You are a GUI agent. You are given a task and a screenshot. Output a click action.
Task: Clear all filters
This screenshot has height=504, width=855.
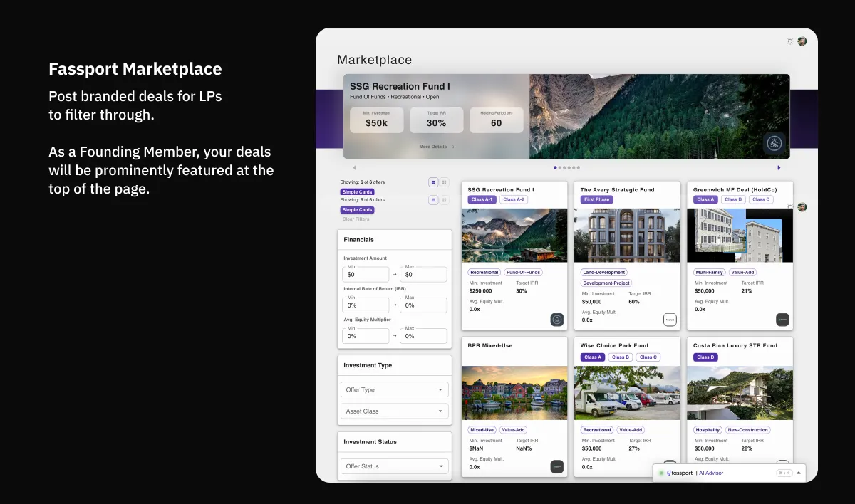(x=356, y=219)
